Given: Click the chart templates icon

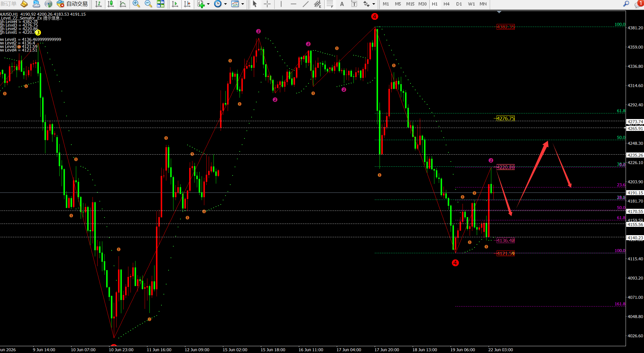Looking at the screenshot, I should coord(235,4).
